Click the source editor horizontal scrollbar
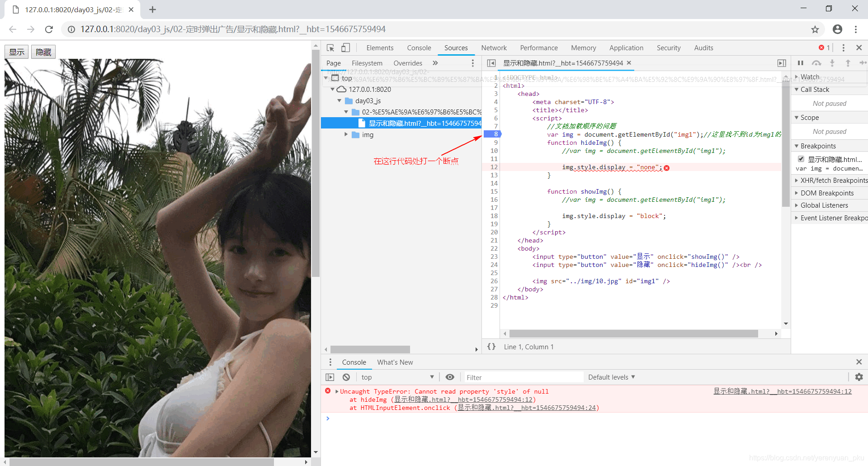Viewport: 868px width, 466px height. pyautogui.click(x=633, y=333)
